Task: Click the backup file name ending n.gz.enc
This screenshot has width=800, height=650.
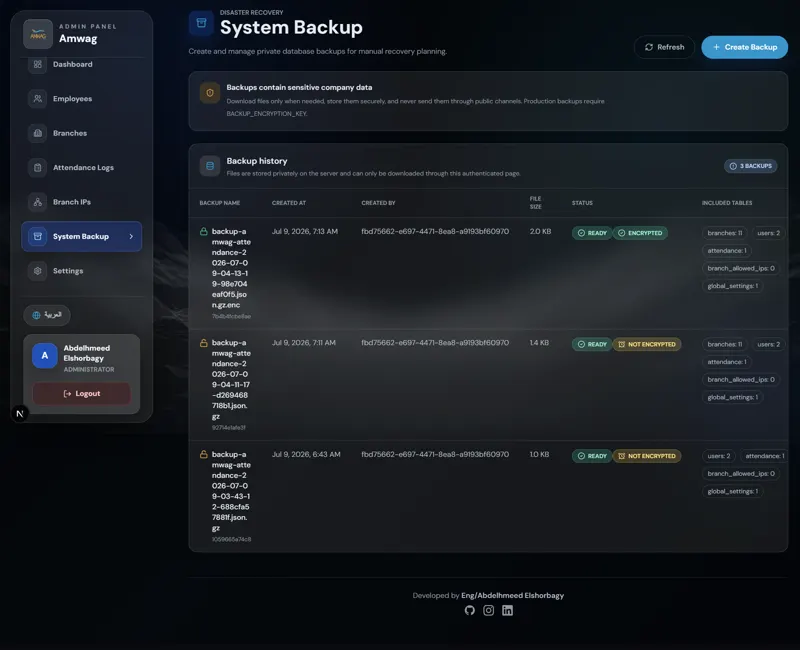Action: click(x=231, y=268)
